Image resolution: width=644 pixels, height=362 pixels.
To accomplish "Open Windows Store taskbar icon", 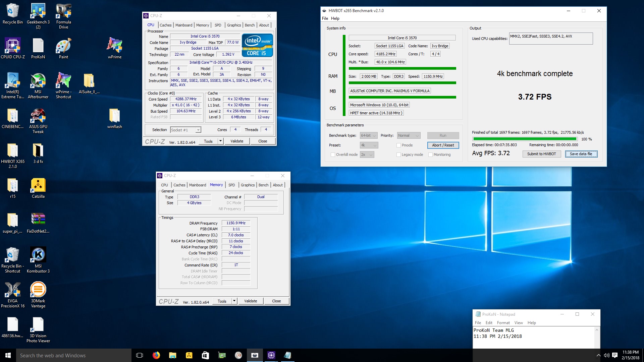I will point(206,355).
